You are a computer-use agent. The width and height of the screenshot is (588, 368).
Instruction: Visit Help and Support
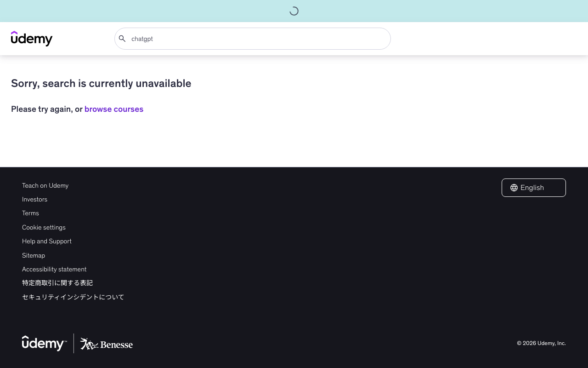coord(47,241)
